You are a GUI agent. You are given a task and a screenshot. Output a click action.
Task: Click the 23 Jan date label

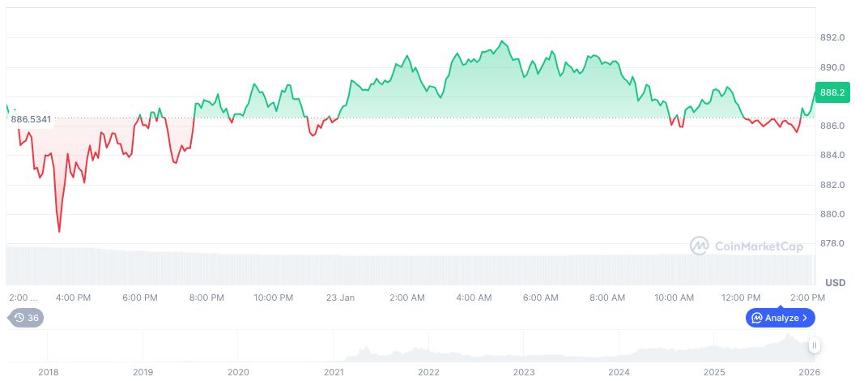click(x=341, y=298)
